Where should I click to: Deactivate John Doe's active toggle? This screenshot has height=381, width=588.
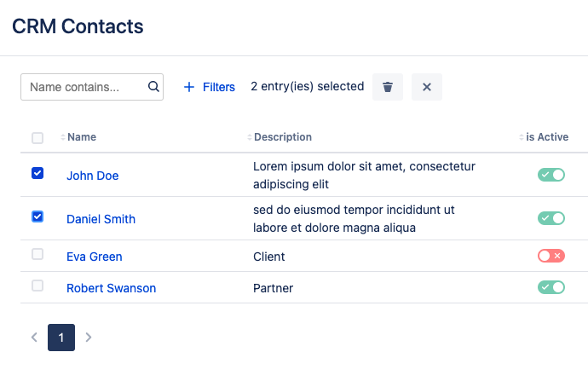tap(551, 175)
